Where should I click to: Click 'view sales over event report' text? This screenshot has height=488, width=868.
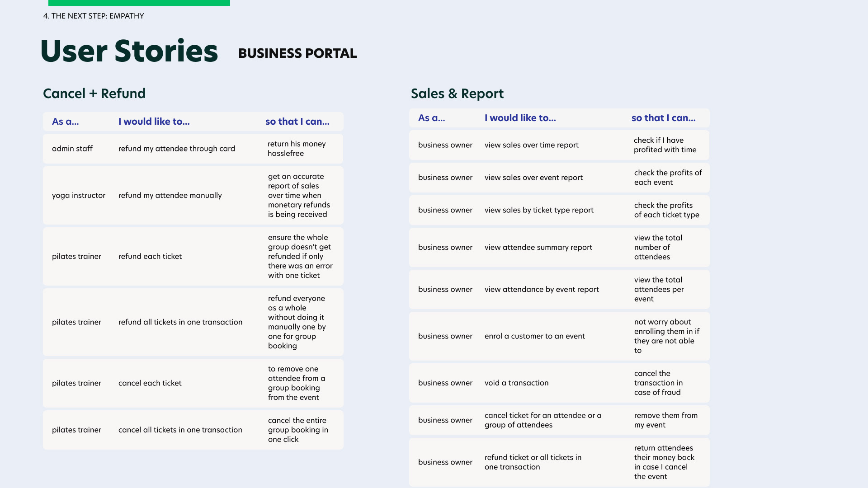coord(533,178)
